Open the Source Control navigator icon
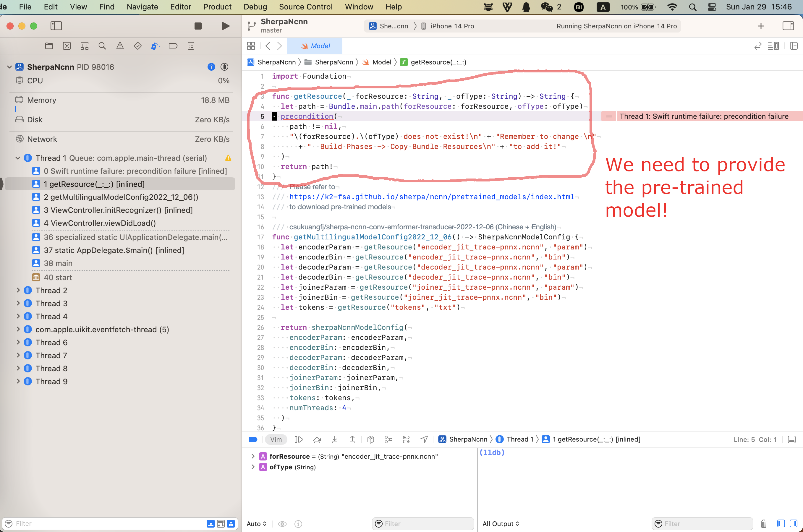 pyautogui.click(x=67, y=46)
